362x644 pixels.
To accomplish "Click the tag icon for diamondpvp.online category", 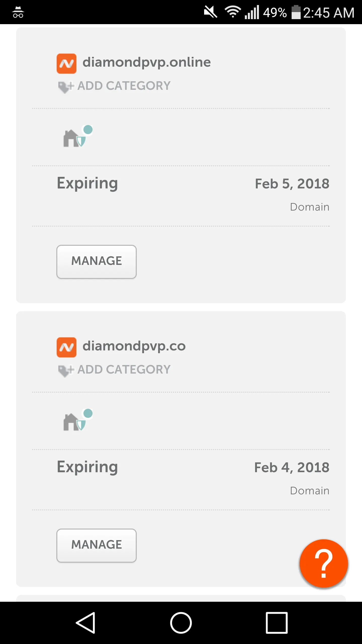I will (65, 87).
